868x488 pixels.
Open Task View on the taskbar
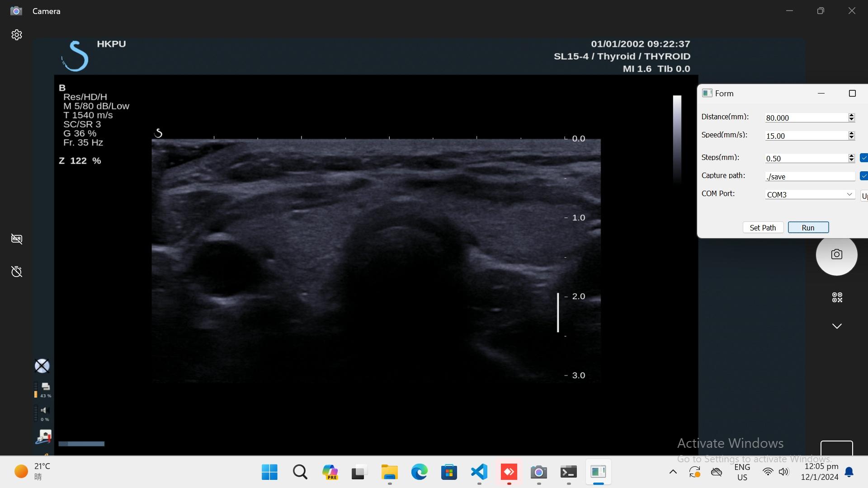(x=359, y=472)
